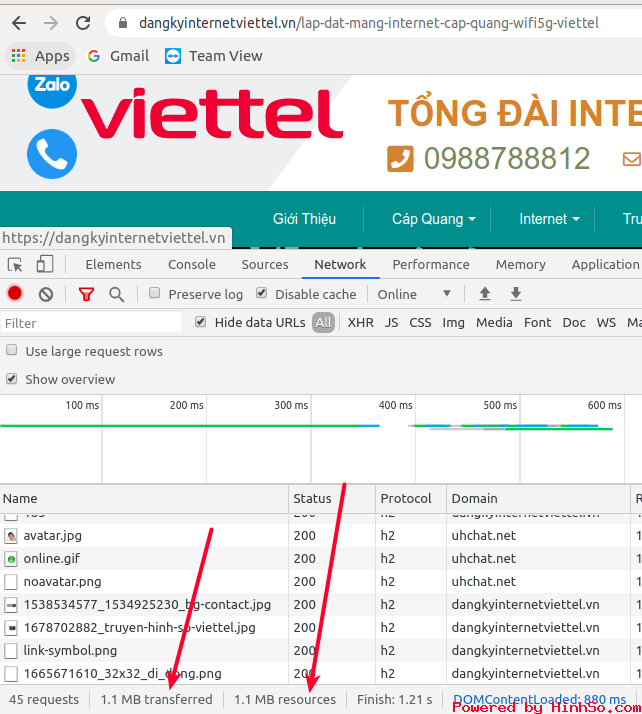This screenshot has height=714, width=642.
Task: Clear the network log
Action: point(46,295)
